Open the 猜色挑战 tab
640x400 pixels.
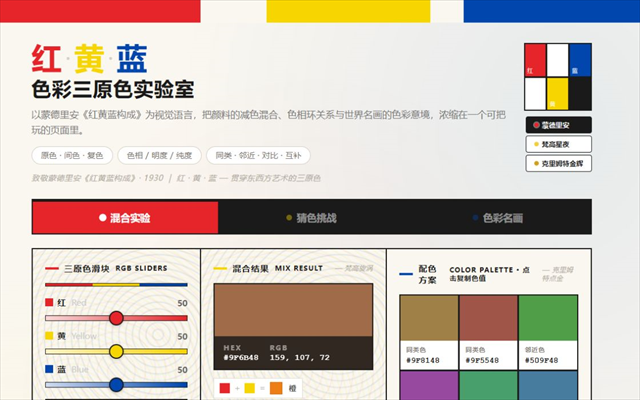311,218
